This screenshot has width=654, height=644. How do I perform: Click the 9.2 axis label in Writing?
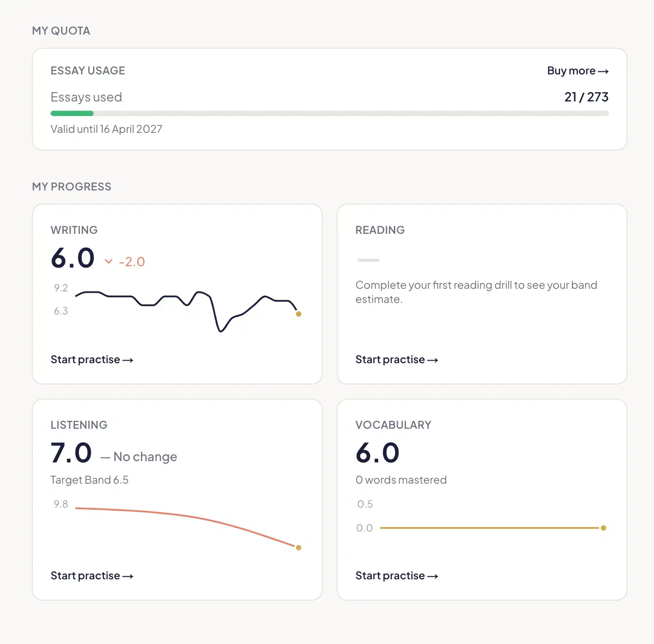[x=61, y=288]
